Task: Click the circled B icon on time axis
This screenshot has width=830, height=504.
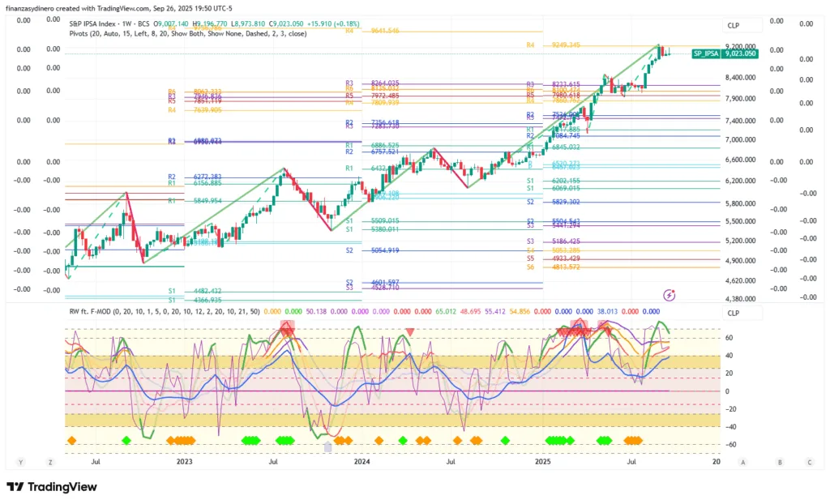Action: point(780,462)
